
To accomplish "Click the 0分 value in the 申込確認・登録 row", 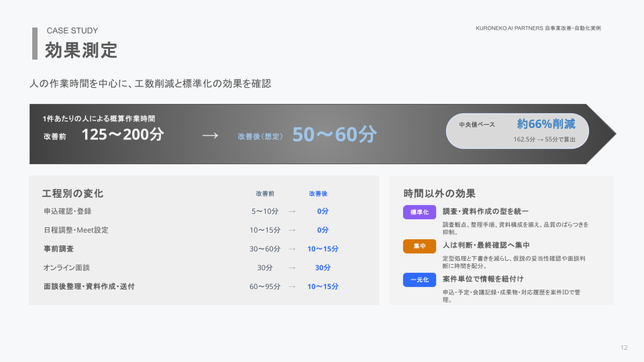I will pyautogui.click(x=323, y=211).
